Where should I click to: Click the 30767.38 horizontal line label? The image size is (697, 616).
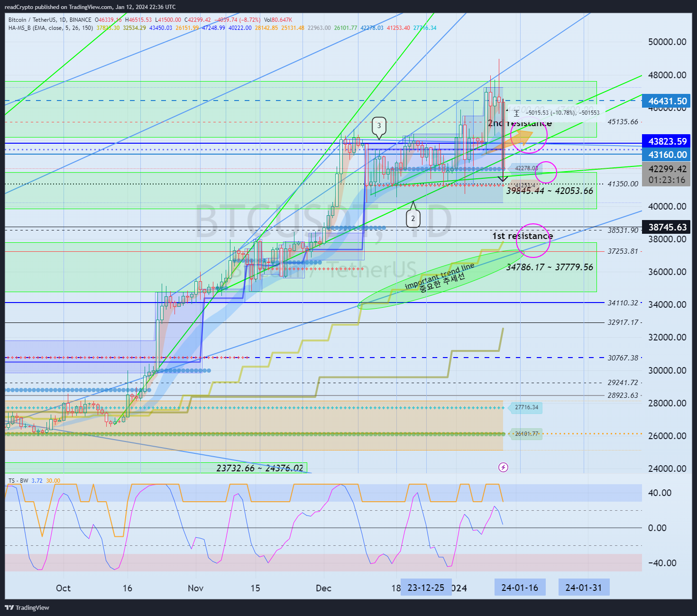(x=623, y=358)
